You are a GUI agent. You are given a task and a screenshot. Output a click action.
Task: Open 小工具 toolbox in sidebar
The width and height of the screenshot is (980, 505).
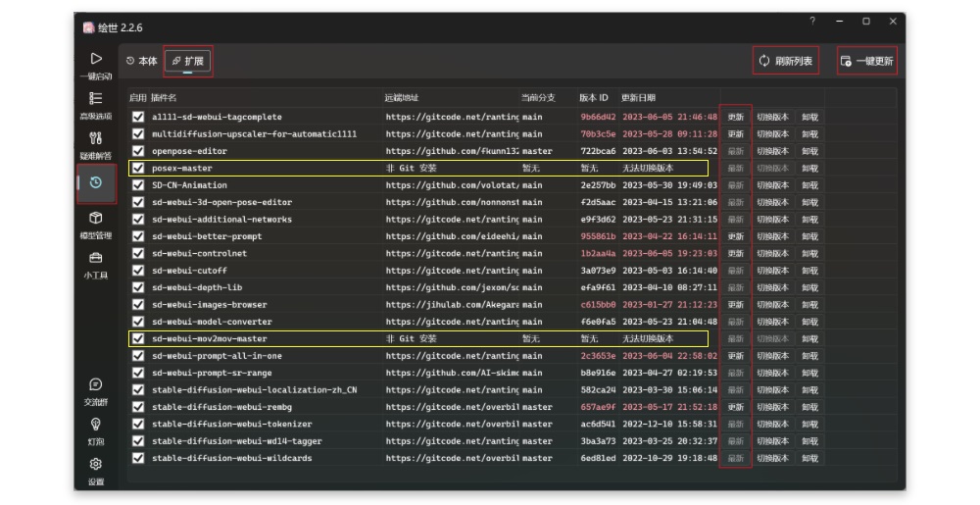pos(96,265)
